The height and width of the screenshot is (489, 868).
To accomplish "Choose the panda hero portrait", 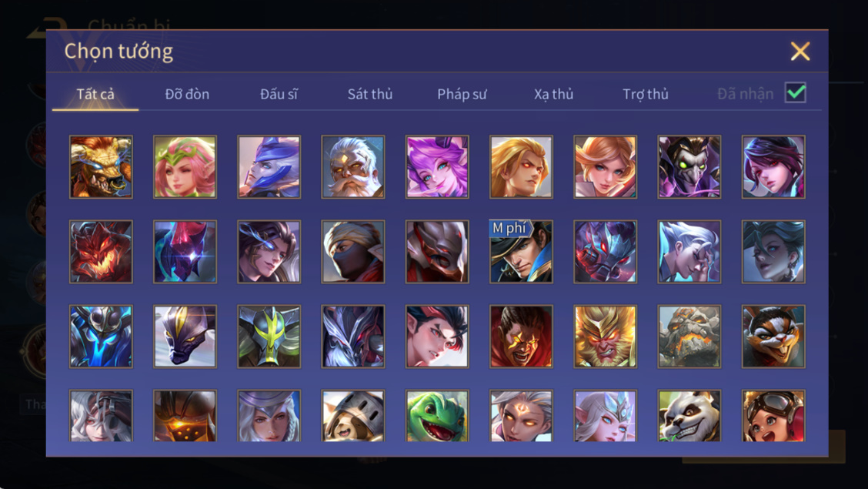I will tap(689, 416).
